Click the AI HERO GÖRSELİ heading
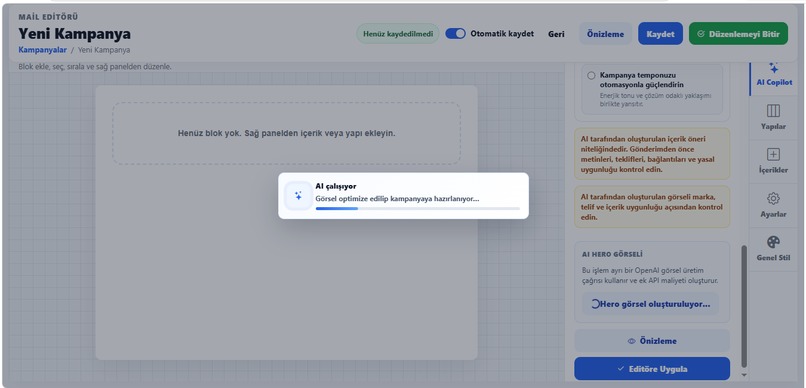 point(612,254)
